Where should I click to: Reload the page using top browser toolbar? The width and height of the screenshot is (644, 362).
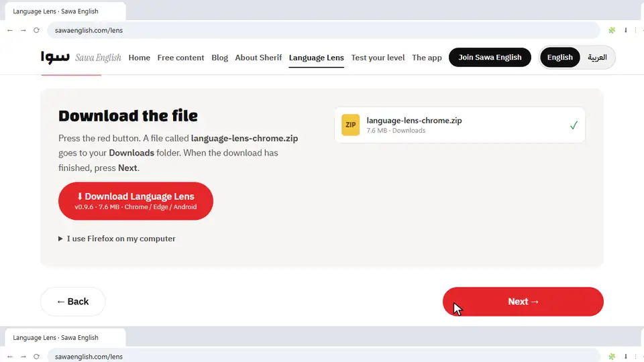pyautogui.click(x=36, y=30)
